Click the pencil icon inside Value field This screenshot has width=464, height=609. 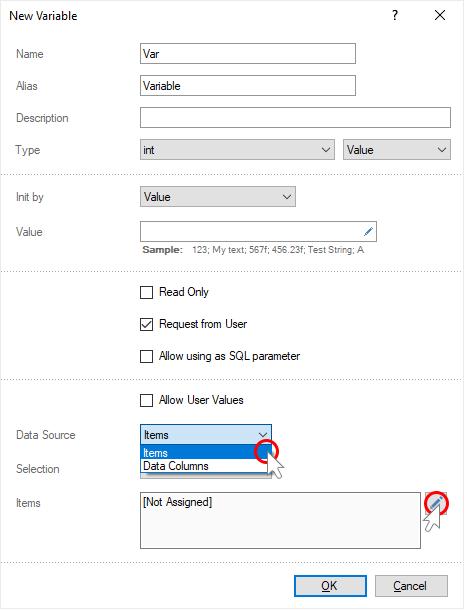coord(368,232)
